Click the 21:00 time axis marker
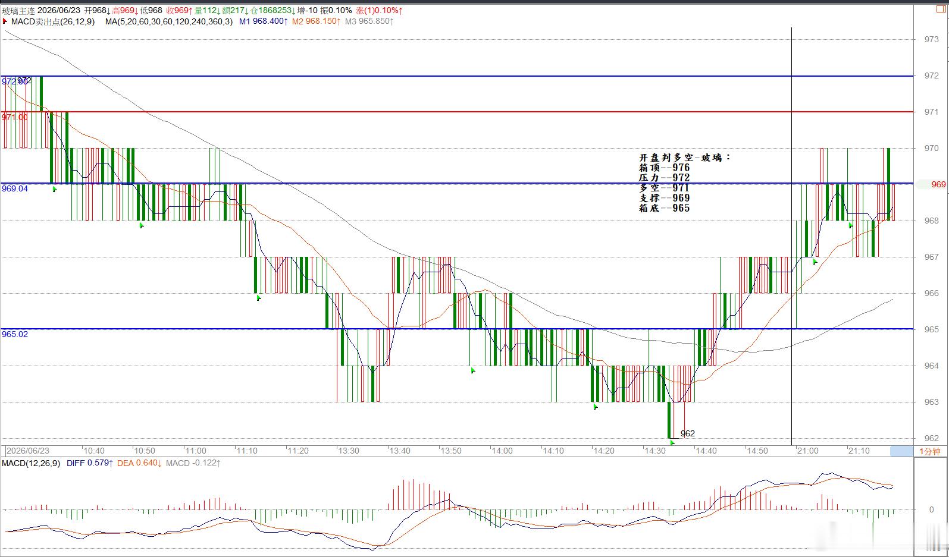This screenshot has width=949, height=560. pyautogui.click(x=807, y=451)
